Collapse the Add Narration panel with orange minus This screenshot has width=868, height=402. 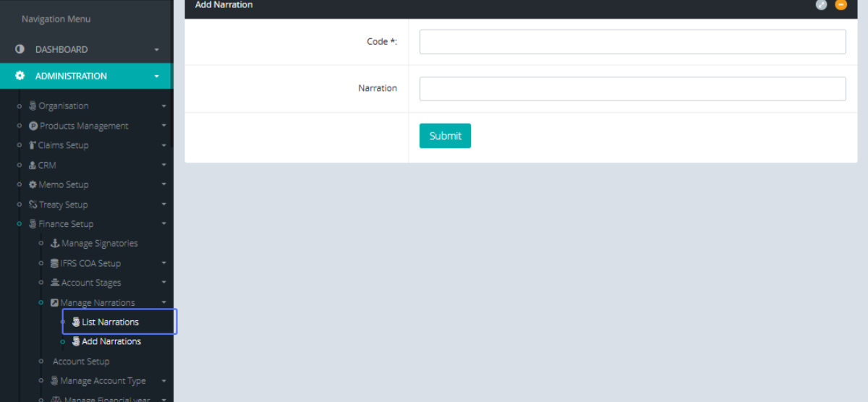pos(841,5)
